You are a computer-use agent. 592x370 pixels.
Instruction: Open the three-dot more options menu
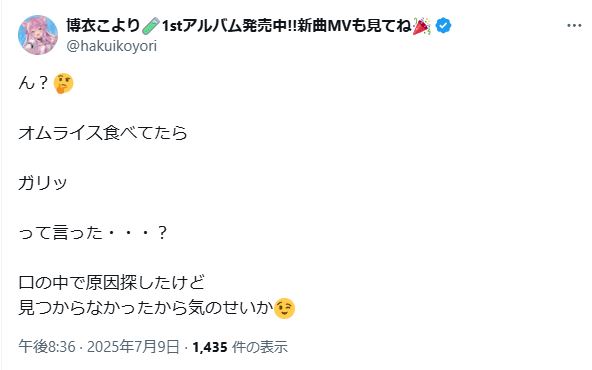(x=574, y=26)
